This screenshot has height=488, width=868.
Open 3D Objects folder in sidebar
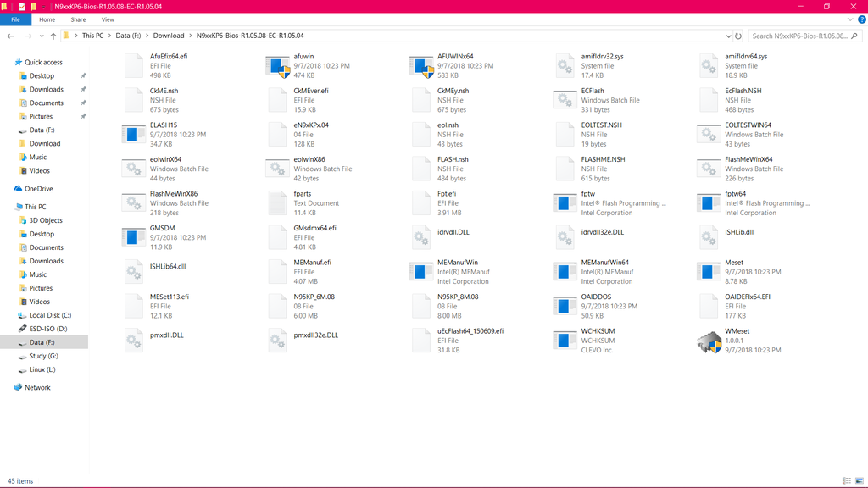pos(46,220)
